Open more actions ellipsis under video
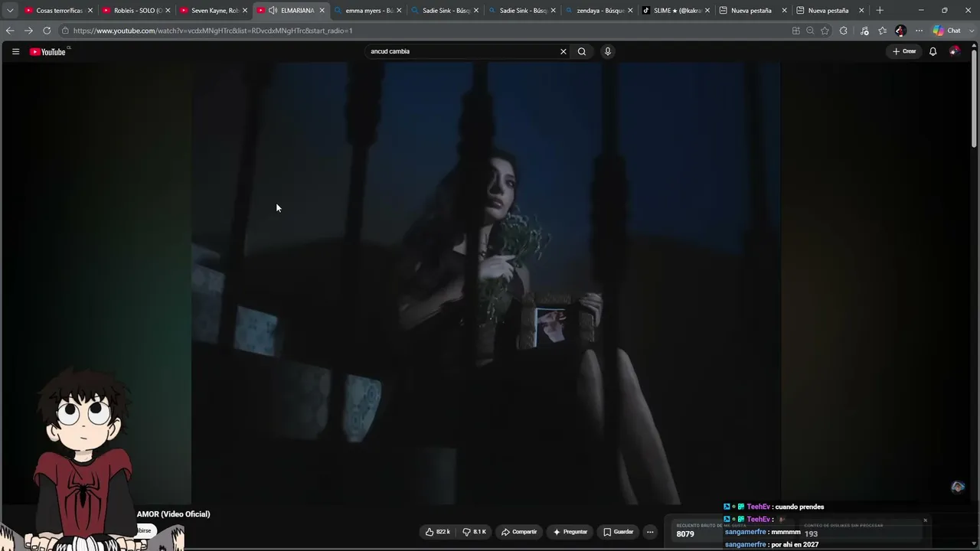The width and height of the screenshot is (980, 551). (x=650, y=532)
